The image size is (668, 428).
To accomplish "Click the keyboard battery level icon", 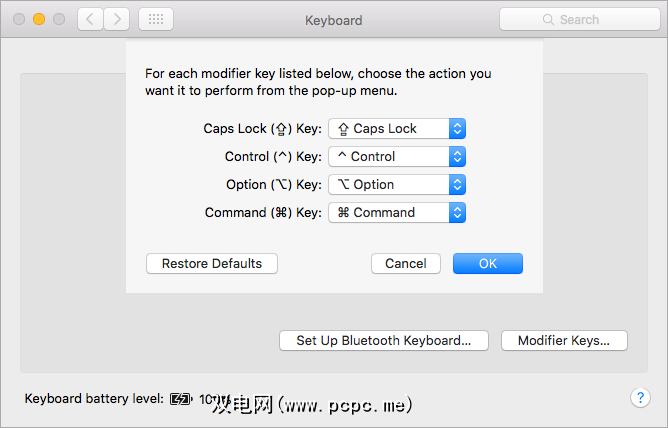I will 180,399.
